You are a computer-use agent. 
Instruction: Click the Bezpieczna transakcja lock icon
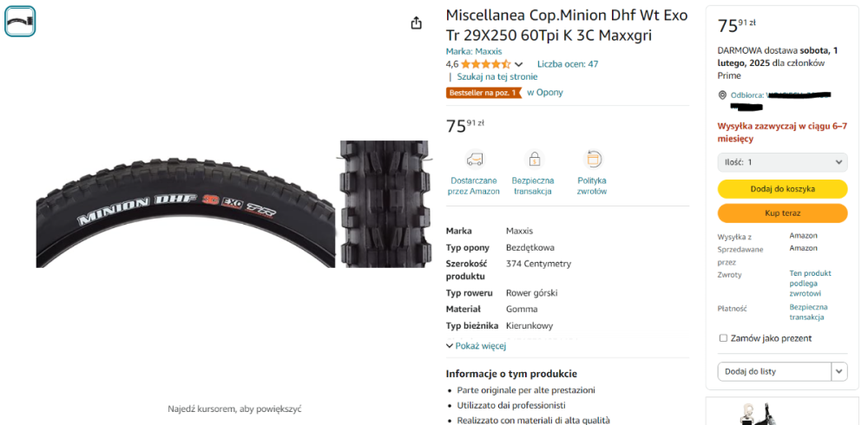534,160
